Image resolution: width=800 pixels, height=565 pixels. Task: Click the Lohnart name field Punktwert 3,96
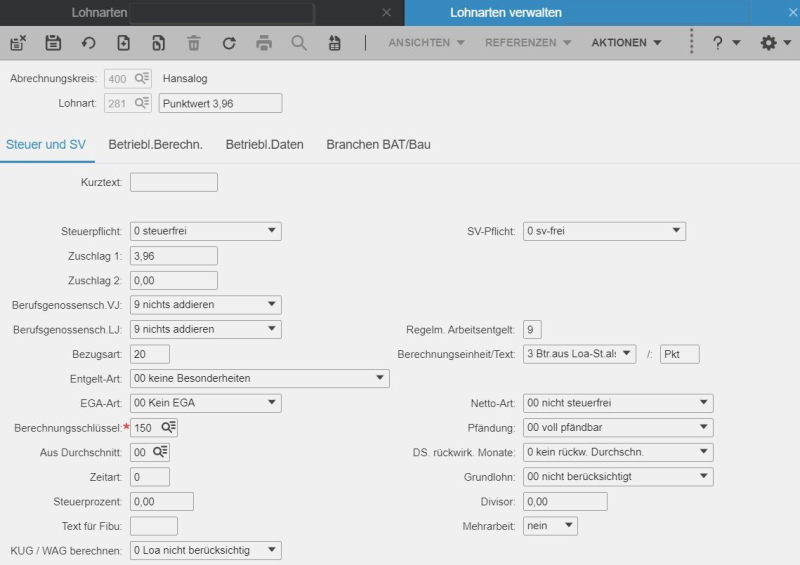pos(220,103)
